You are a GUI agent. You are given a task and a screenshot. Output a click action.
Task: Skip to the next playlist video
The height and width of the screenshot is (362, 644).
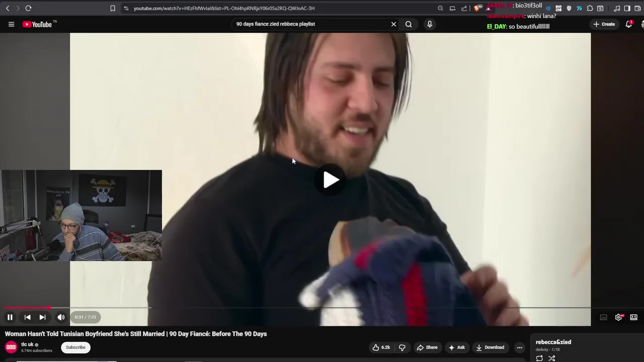tap(43, 317)
